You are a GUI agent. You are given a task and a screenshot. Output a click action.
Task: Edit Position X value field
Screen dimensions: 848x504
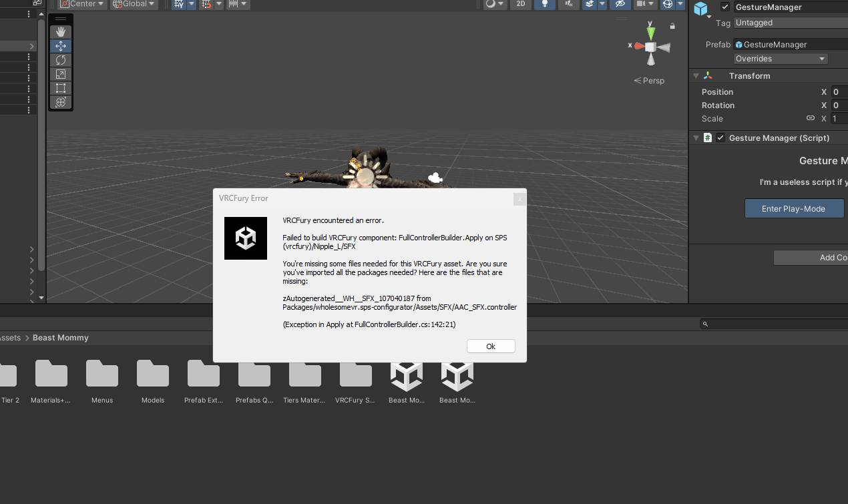click(x=839, y=92)
